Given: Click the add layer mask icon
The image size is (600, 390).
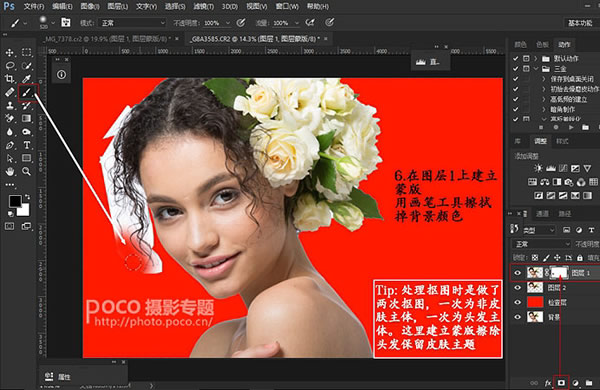Looking at the screenshot, I should 561,383.
